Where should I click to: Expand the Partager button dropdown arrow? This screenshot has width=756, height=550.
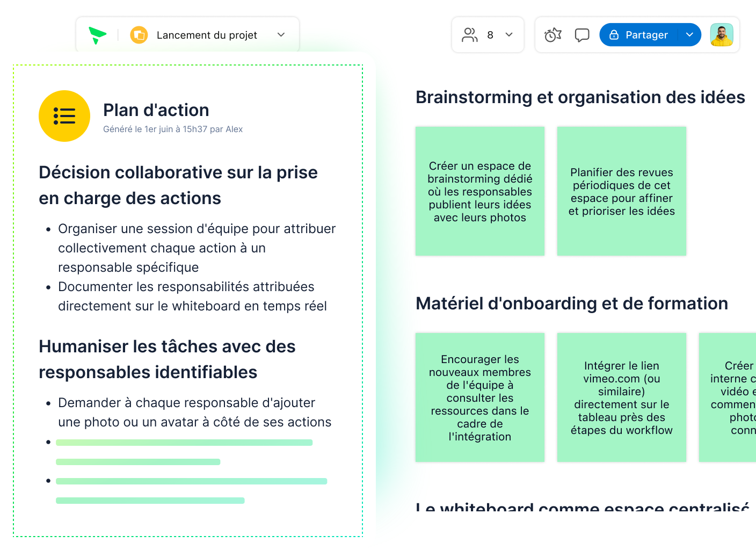[689, 35]
